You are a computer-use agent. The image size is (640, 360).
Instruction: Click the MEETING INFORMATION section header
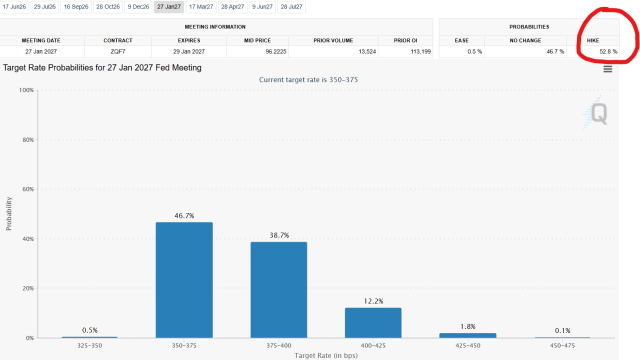tap(215, 27)
